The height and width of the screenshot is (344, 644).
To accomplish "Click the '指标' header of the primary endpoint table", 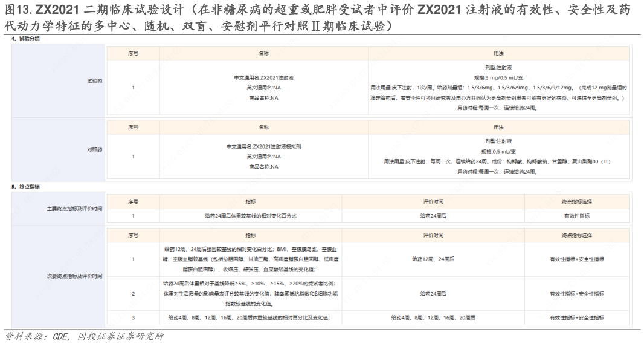I will point(251,201).
